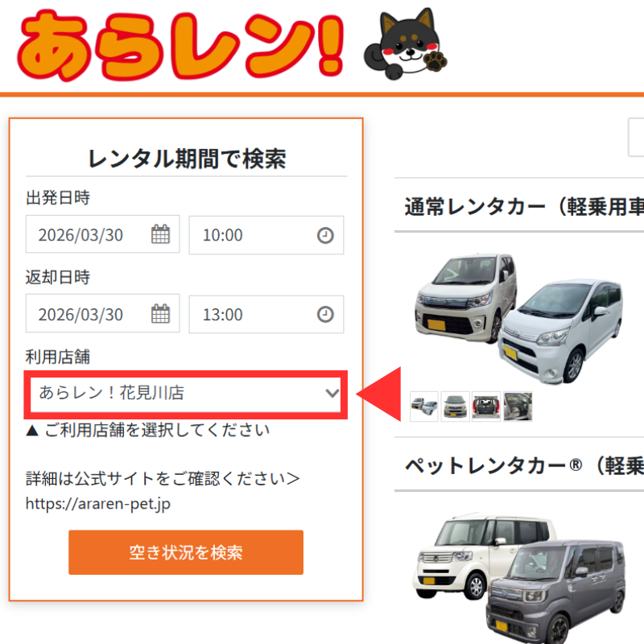Click the return time field 13:00
Image resolution: width=644 pixels, height=644 pixels.
(266, 314)
